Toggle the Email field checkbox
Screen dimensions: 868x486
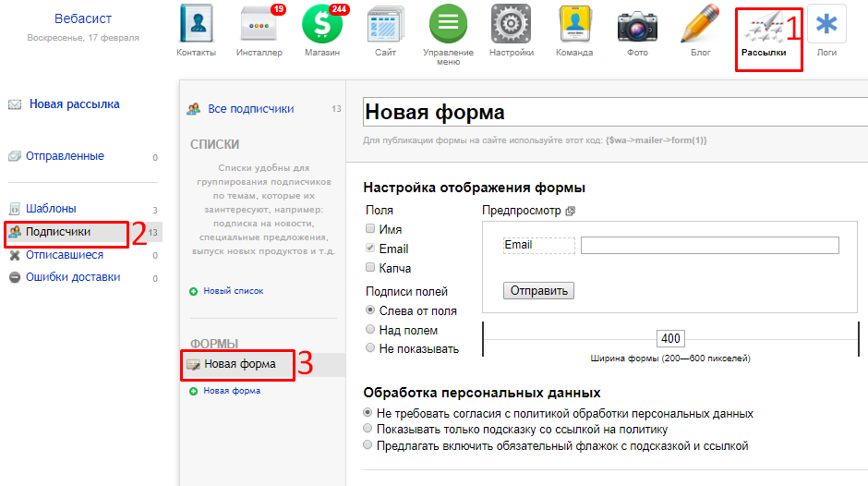pyautogui.click(x=370, y=248)
